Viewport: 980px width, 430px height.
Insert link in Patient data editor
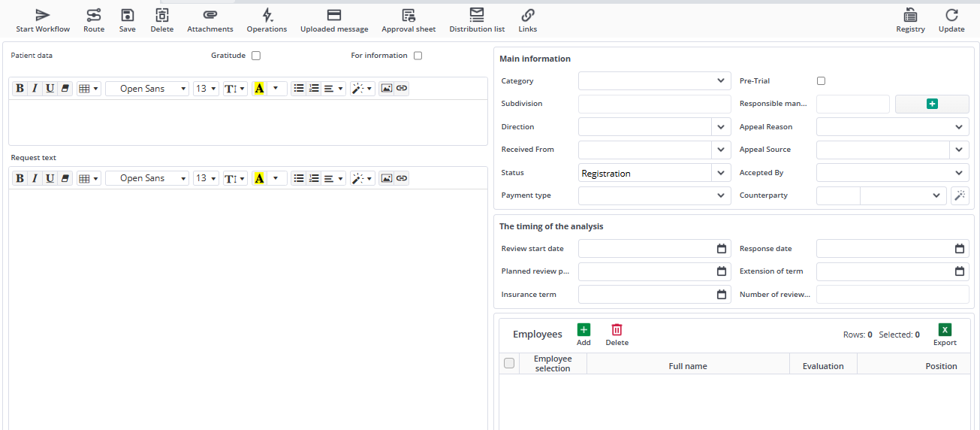(x=402, y=89)
